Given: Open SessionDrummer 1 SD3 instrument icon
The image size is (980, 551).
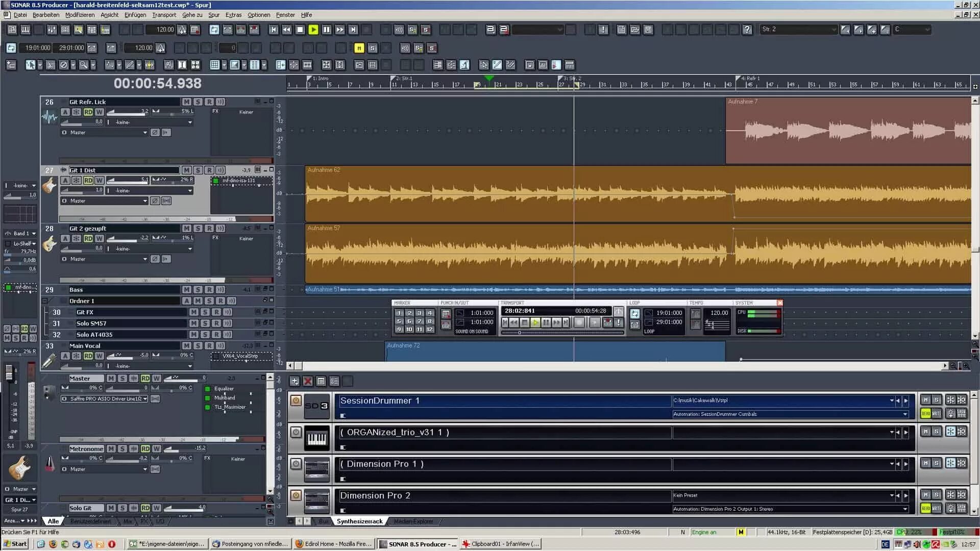Looking at the screenshot, I should click(316, 406).
